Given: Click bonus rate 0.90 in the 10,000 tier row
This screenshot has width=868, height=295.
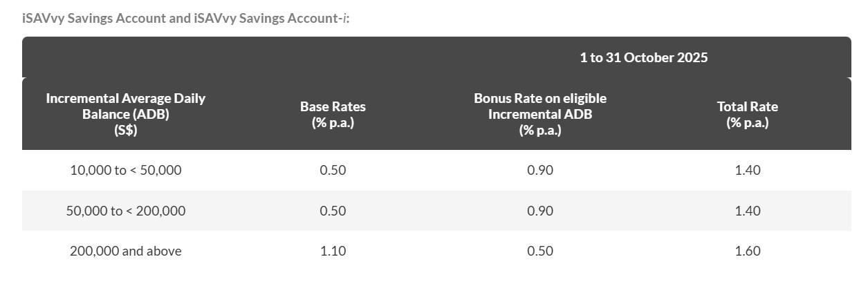Looking at the screenshot, I should tap(539, 170).
